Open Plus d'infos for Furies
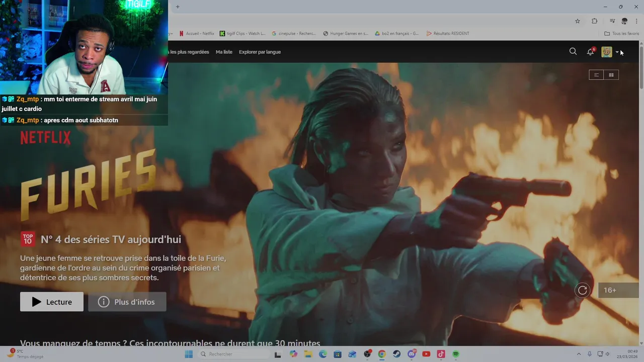This screenshot has width=644, height=362. [127, 302]
